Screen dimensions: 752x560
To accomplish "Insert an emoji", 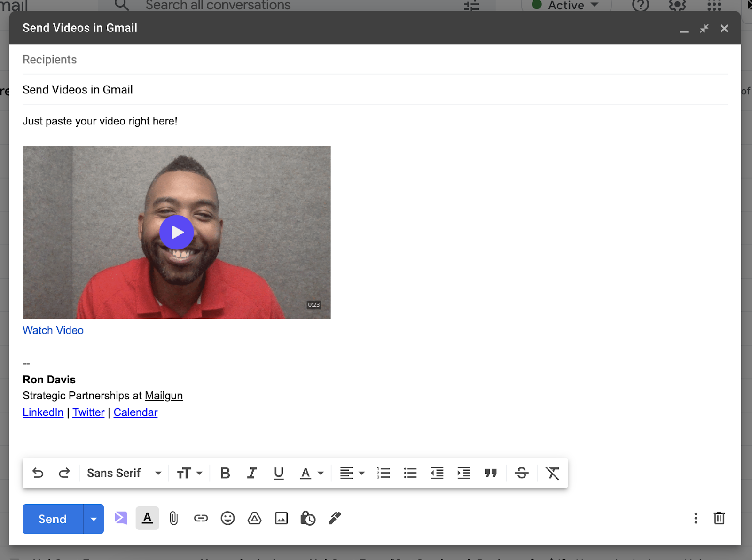I will pos(227,518).
